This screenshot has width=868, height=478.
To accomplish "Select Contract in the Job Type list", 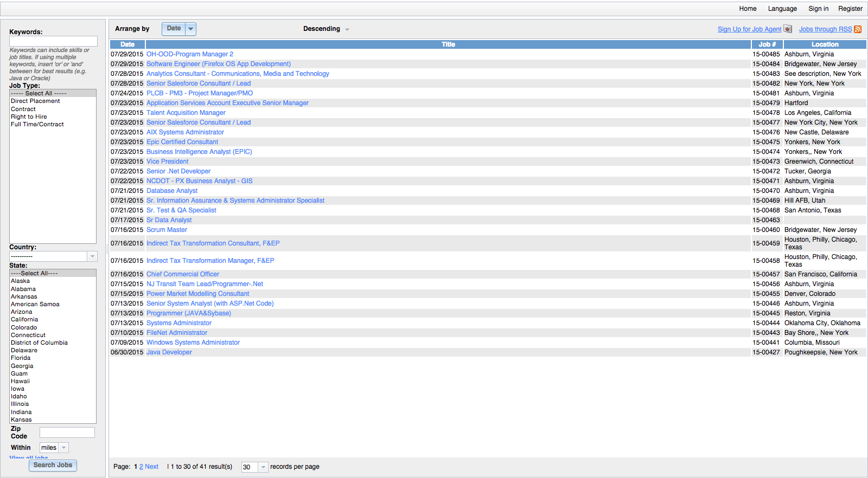I will click(23, 109).
